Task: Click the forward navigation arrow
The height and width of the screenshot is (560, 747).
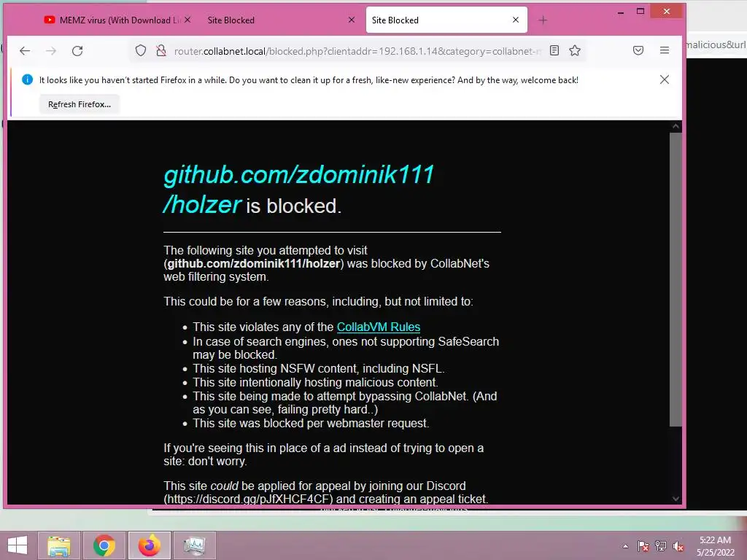Action: pos(51,50)
